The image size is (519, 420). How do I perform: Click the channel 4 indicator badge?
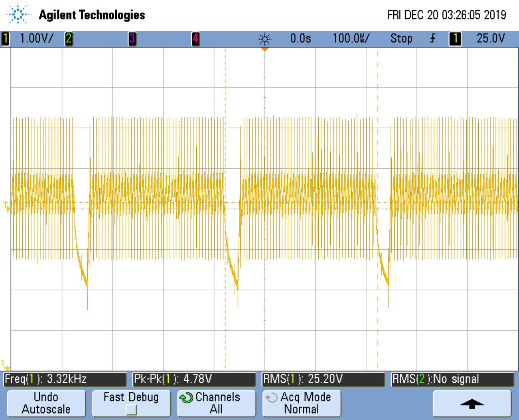point(195,39)
